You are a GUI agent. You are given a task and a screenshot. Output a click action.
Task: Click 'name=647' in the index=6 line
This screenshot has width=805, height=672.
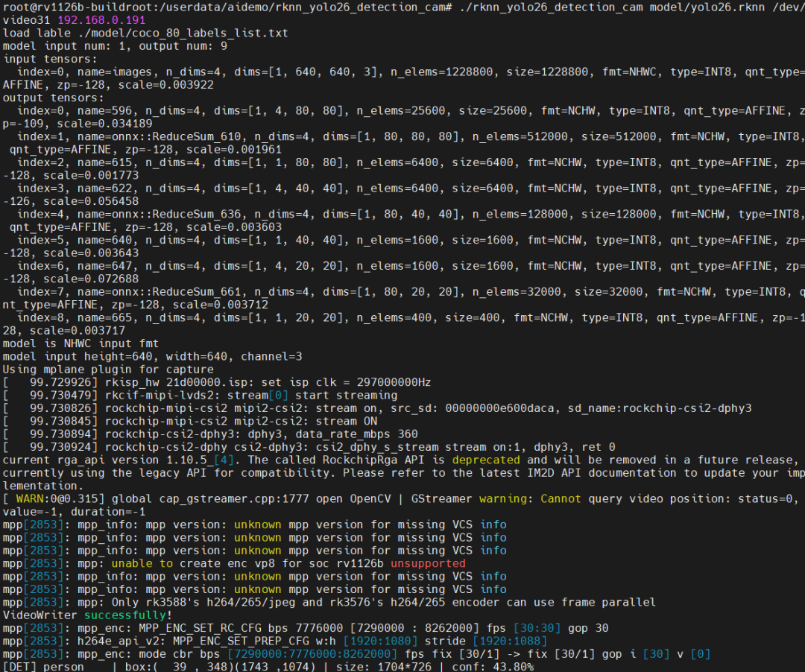[108, 266]
